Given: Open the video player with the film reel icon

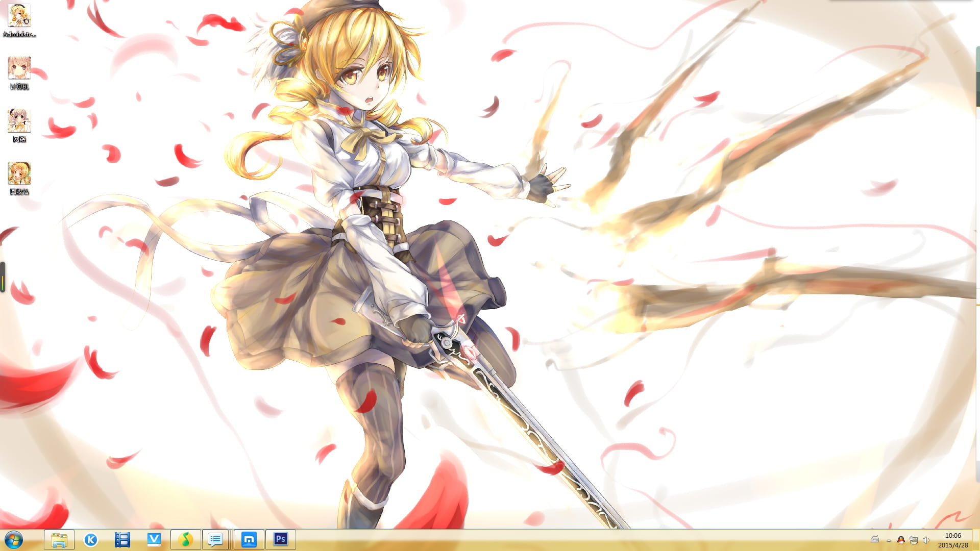Looking at the screenshot, I should pyautogui.click(x=122, y=539).
